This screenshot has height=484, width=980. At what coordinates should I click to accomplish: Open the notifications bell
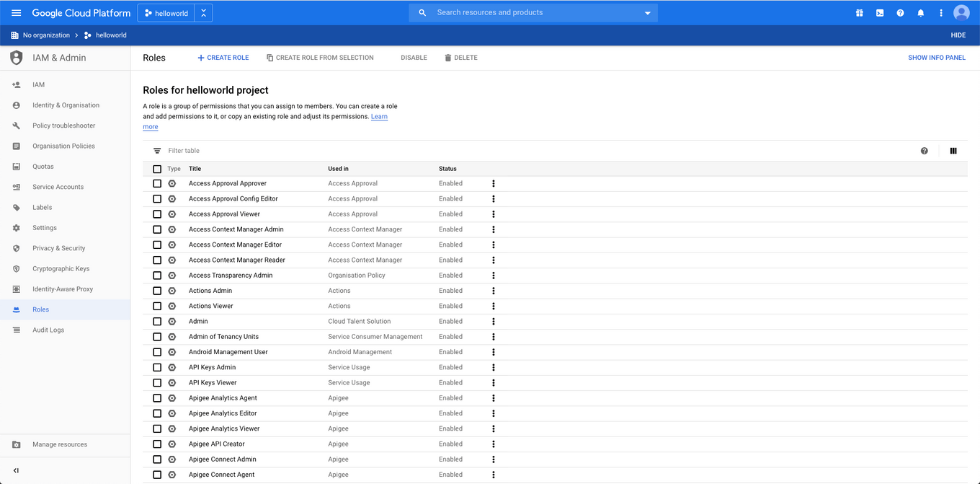coord(920,13)
